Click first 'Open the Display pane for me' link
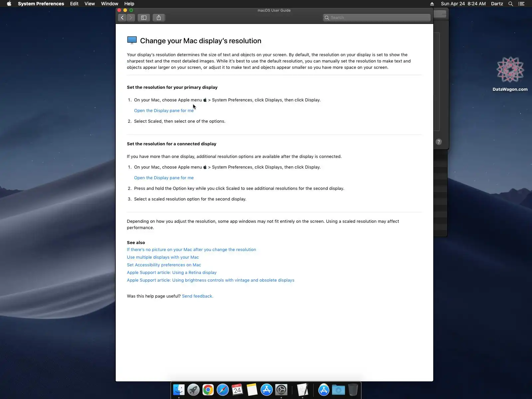The height and width of the screenshot is (399, 532). tap(164, 111)
